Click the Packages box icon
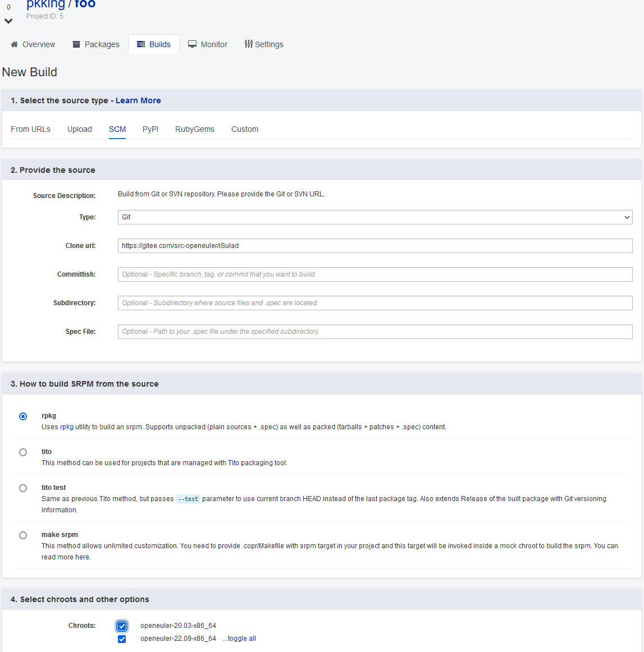This screenshot has height=652, width=644. (x=76, y=44)
